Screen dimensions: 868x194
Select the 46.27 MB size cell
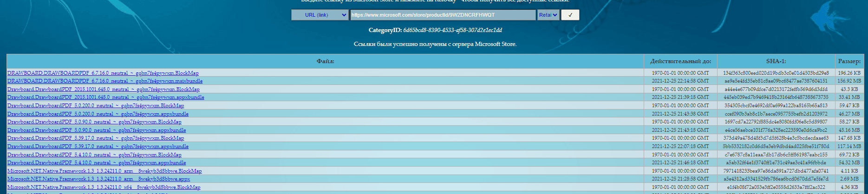pos(849,114)
